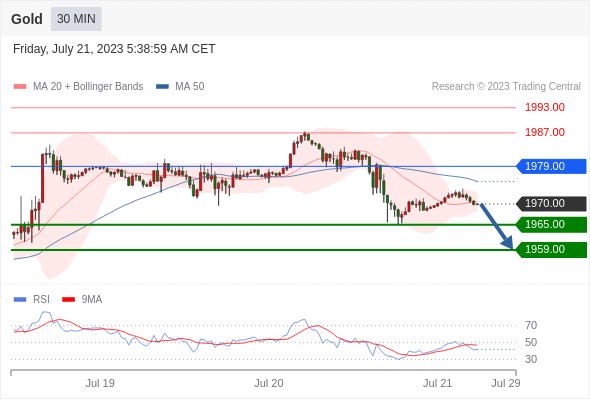590x400 pixels.
Task: Click the Research © 2023 Trading Central credit
Action: [x=506, y=87]
